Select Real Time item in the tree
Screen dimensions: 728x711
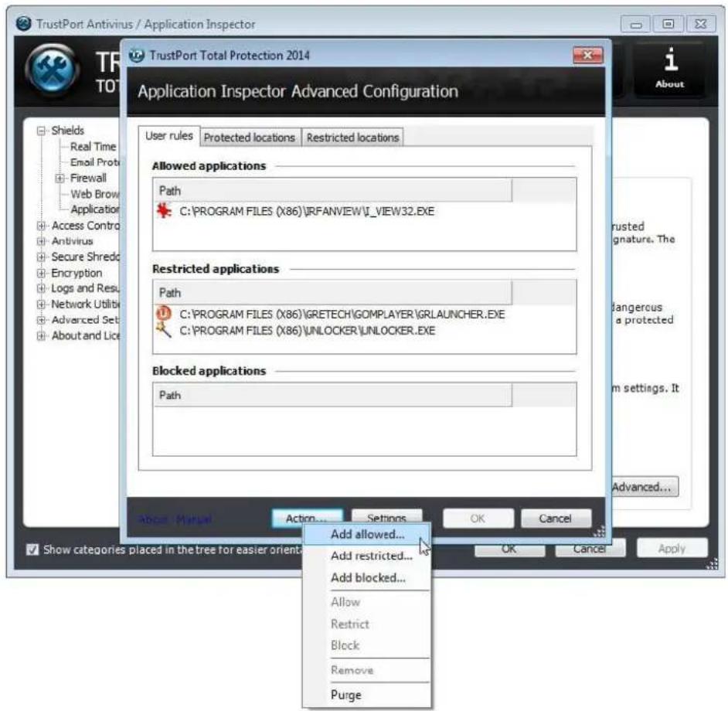click(94, 147)
